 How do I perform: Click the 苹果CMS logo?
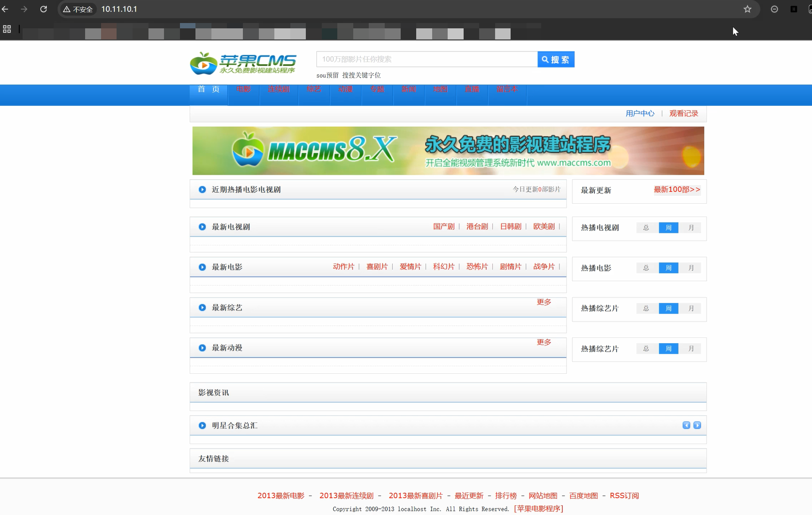(243, 63)
